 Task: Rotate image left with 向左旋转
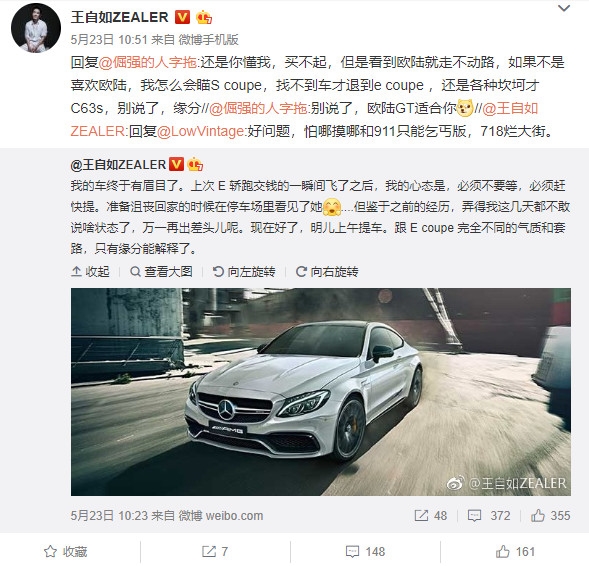pyautogui.click(x=244, y=272)
